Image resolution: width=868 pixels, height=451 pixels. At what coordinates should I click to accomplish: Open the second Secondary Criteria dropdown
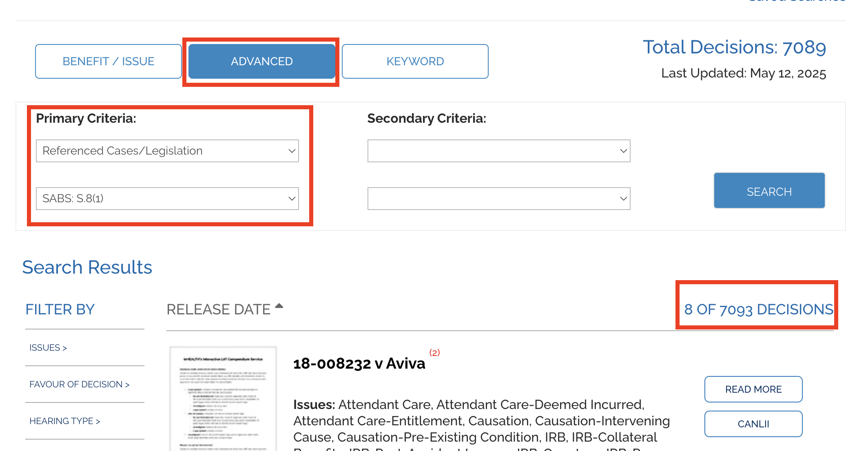coord(499,199)
